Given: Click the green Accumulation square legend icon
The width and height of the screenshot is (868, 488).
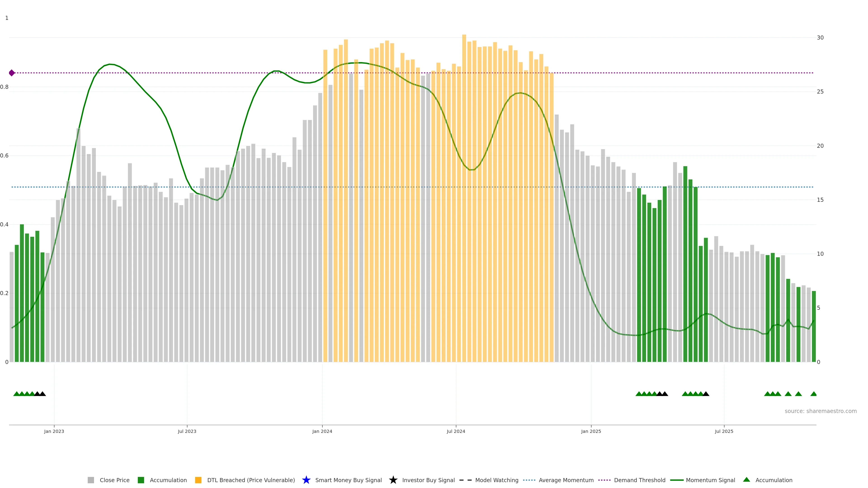Looking at the screenshot, I should pos(141,480).
